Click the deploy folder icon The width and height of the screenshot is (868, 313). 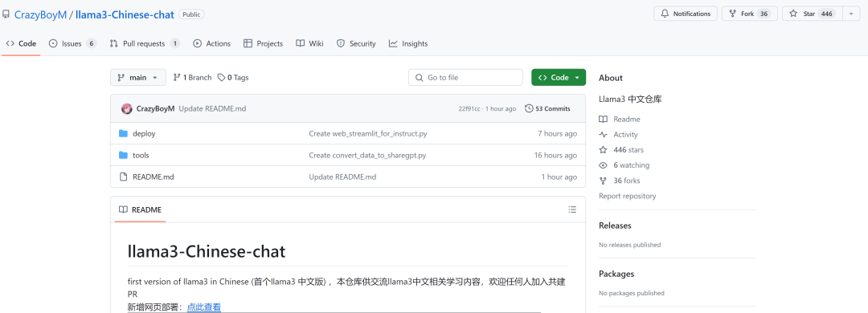pos(124,133)
